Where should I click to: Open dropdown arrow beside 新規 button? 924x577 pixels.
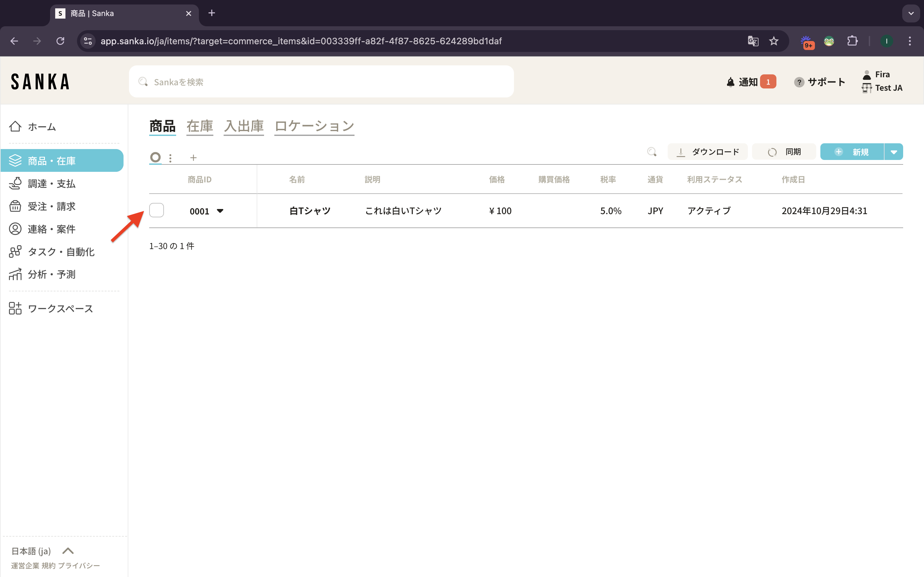pyautogui.click(x=894, y=152)
